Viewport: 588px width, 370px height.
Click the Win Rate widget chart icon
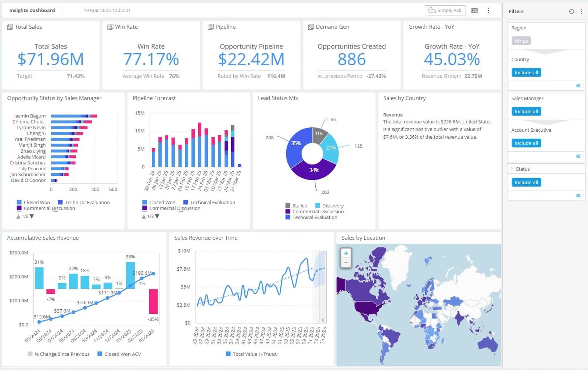coord(110,27)
